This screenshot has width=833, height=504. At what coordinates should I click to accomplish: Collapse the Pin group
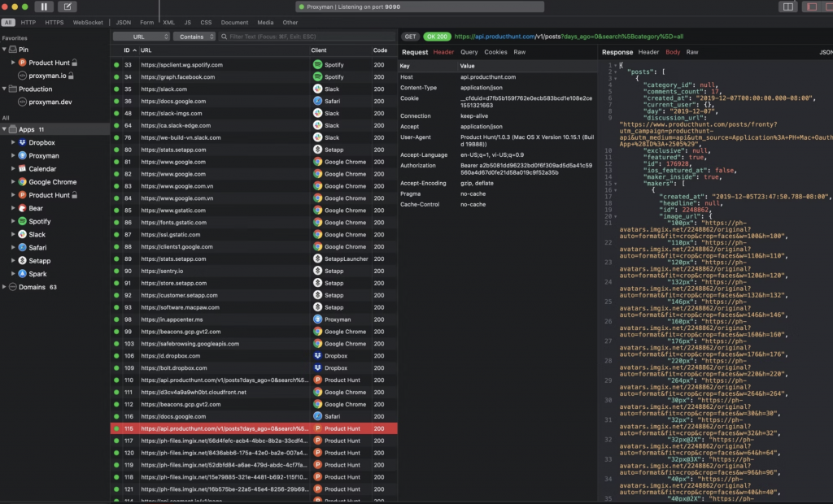pyautogui.click(x=4, y=50)
